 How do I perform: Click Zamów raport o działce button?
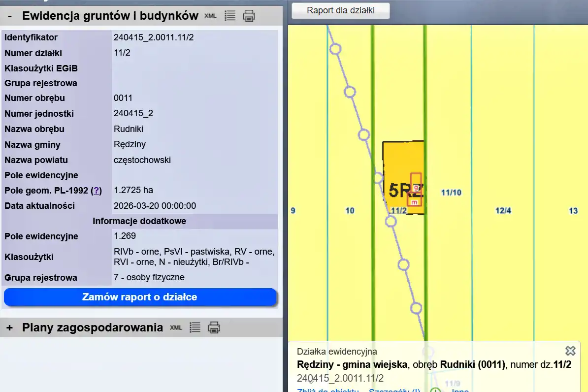click(x=140, y=297)
